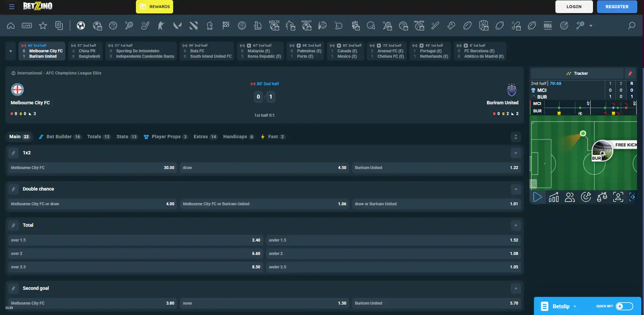Switch to the Handicaps tab
Viewport: 644px width, 315px height.
[239, 137]
